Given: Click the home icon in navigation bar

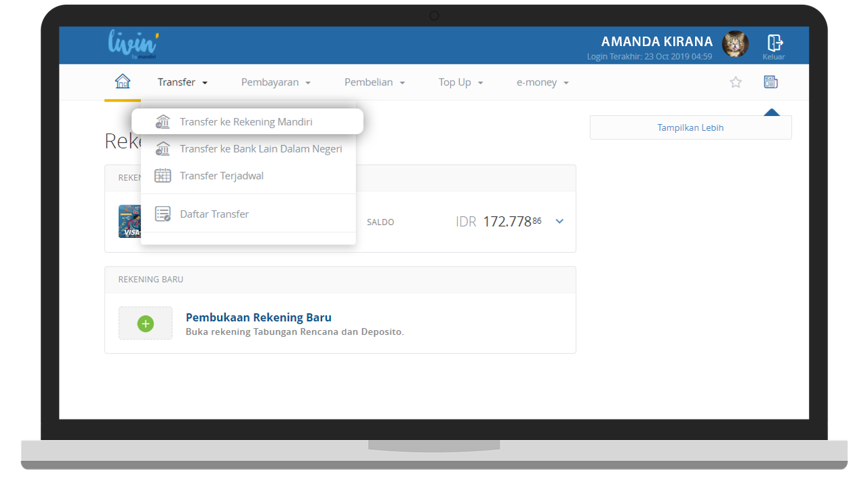Looking at the screenshot, I should pyautogui.click(x=123, y=82).
